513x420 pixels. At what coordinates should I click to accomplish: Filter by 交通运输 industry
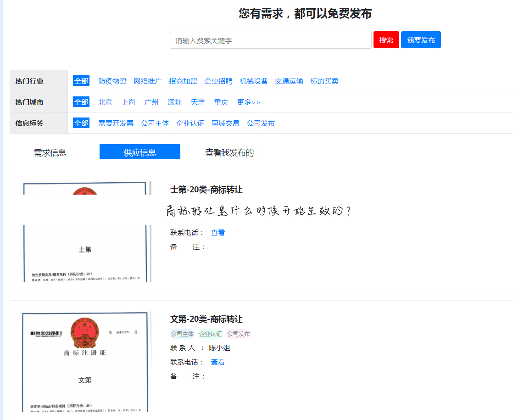tap(289, 81)
